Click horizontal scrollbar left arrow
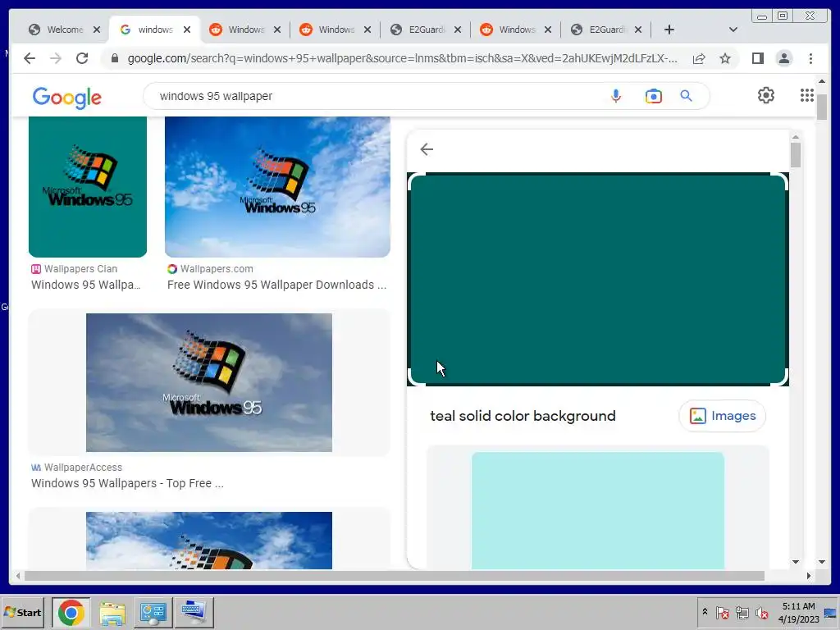 tap(18, 576)
